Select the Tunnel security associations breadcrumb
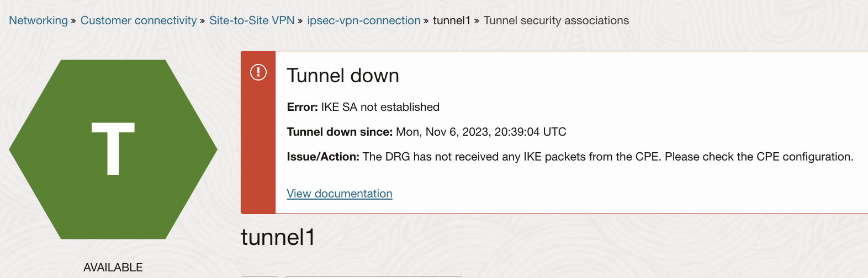Image resolution: width=868 pixels, height=278 pixels. 556,20
